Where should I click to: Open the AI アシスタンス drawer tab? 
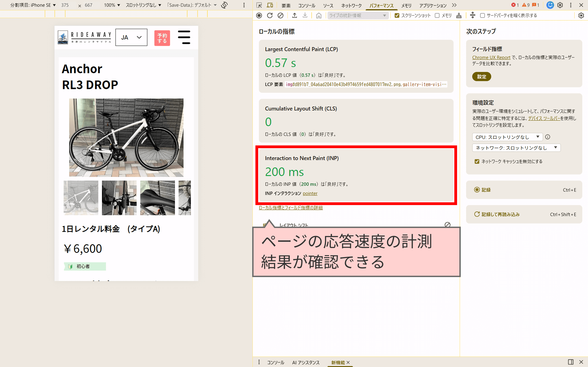306,362
